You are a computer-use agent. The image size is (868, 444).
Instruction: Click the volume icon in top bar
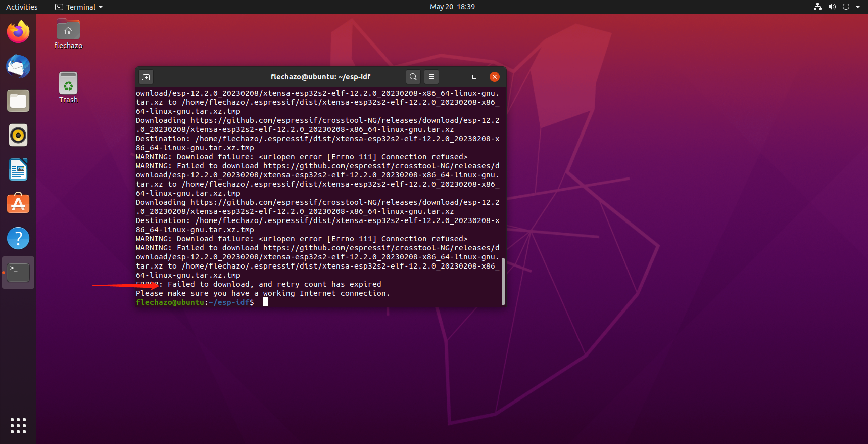[832, 7]
